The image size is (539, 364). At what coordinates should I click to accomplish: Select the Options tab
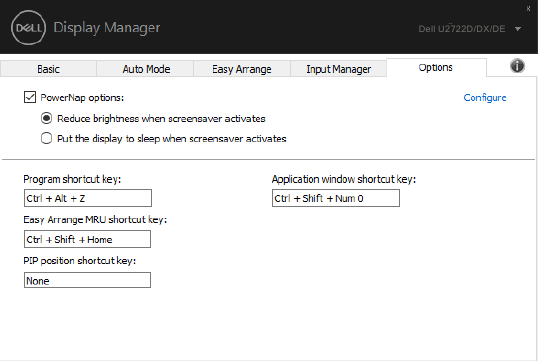[436, 67]
